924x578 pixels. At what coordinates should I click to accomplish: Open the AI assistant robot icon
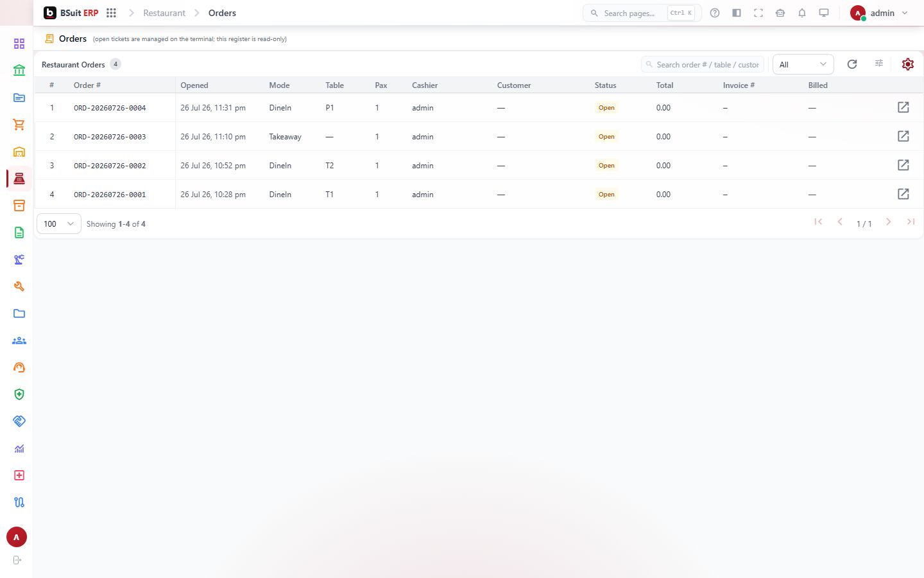(x=780, y=13)
